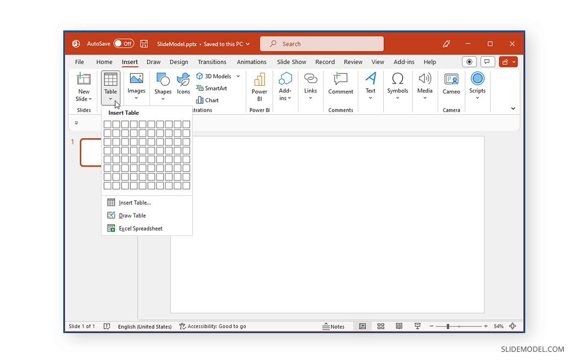Switch to the Design tab
588x364 pixels.
click(x=179, y=62)
